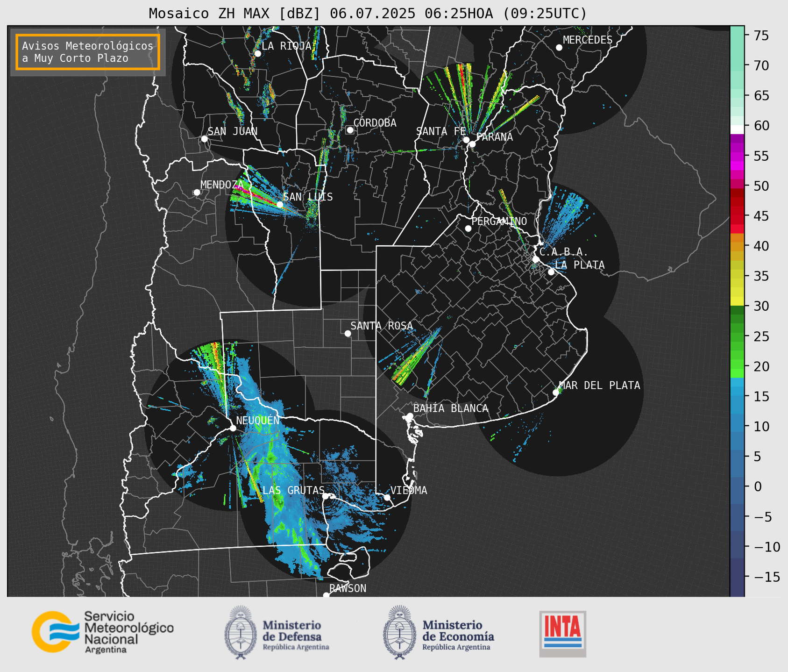Click the SANTA ROSA text label
This screenshot has width=788, height=672.
tap(382, 326)
